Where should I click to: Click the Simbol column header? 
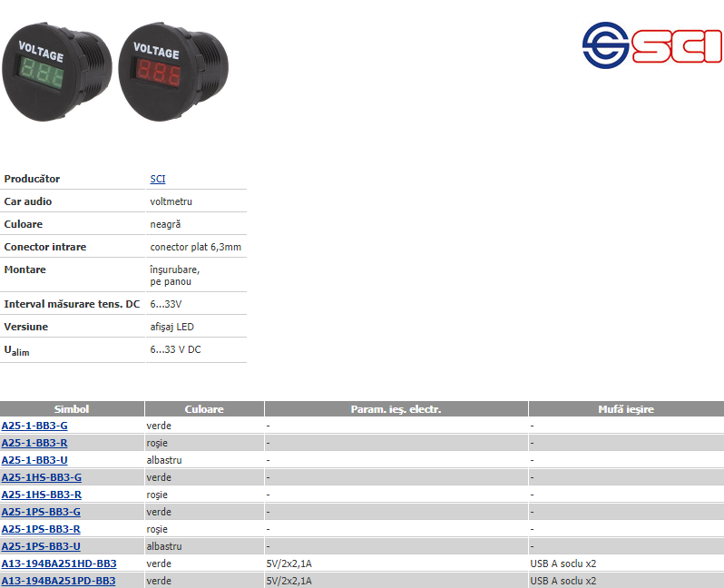click(x=72, y=409)
